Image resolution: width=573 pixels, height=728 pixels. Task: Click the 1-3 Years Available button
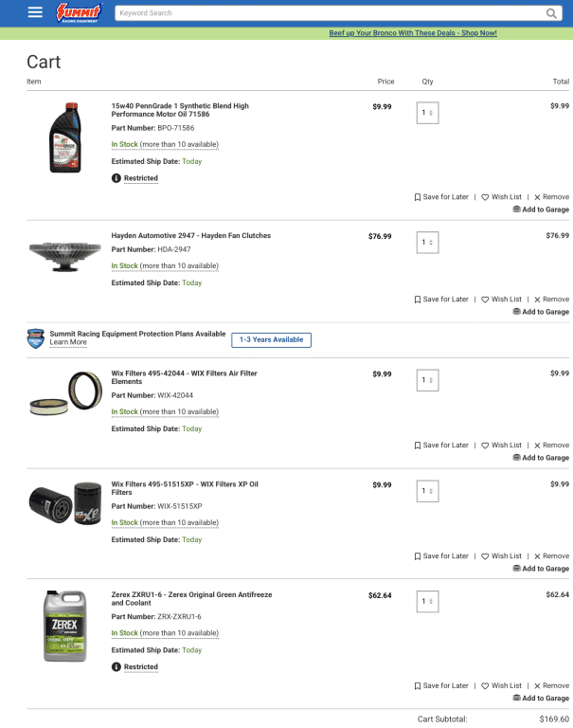pos(271,339)
